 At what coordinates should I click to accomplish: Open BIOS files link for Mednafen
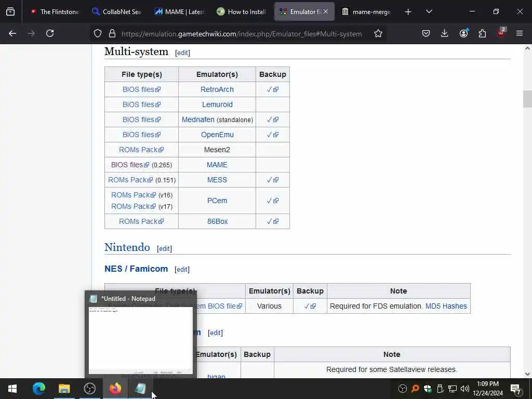[x=141, y=119]
